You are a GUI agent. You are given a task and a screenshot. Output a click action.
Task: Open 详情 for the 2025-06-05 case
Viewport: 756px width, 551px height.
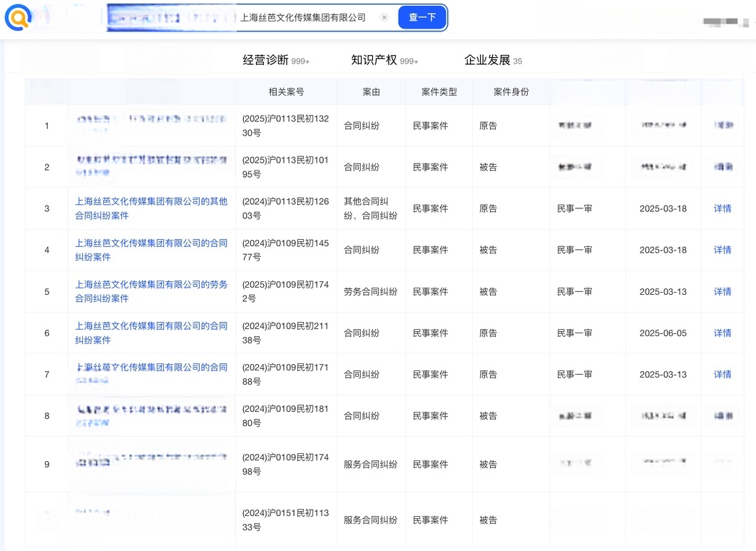722,333
